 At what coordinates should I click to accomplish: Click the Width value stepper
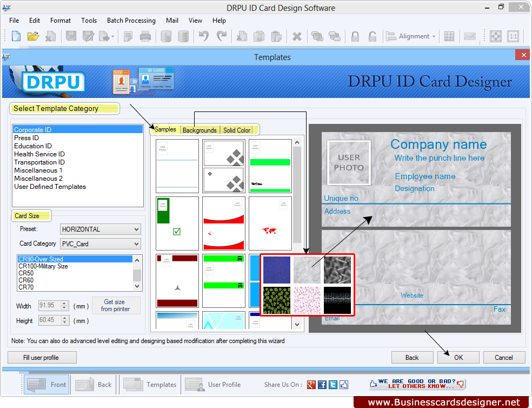click(x=64, y=305)
